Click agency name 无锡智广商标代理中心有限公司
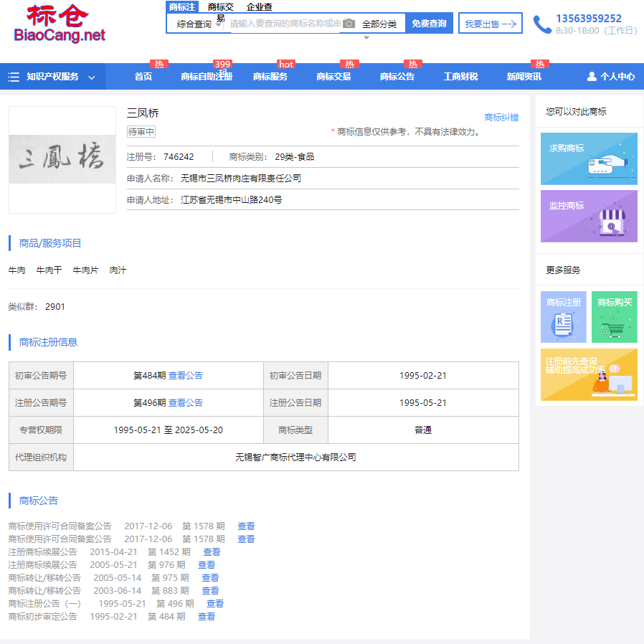Image resolution: width=644 pixels, height=644 pixels. pos(295,458)
